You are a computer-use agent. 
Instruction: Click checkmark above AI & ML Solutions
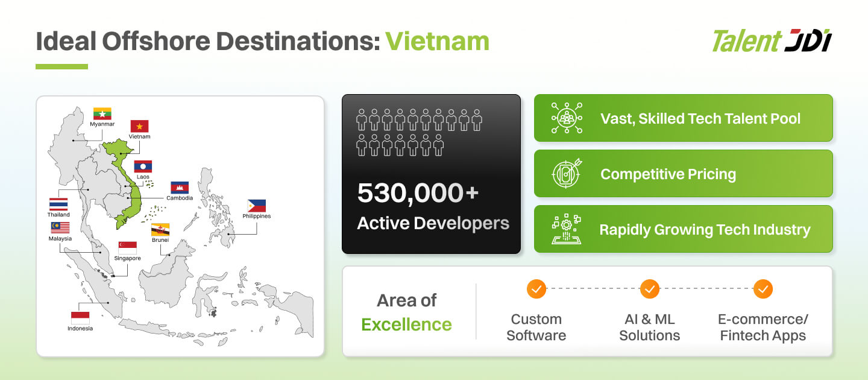tap(649, 289)
